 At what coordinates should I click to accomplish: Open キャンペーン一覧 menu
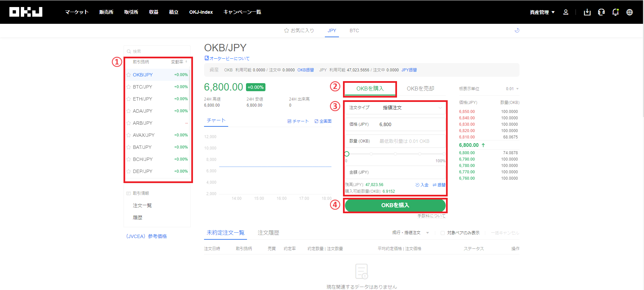coord(242,12)
